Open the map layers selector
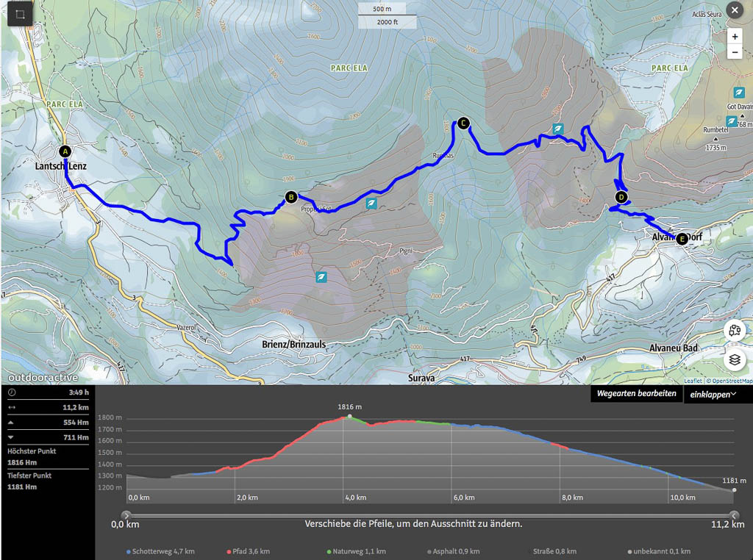The height and width of the screenshot is (560, 753). [x=735, y=360]
